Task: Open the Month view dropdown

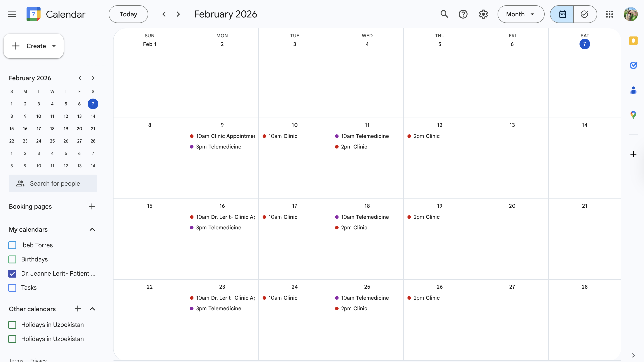Action: click(x=521, y=14)
